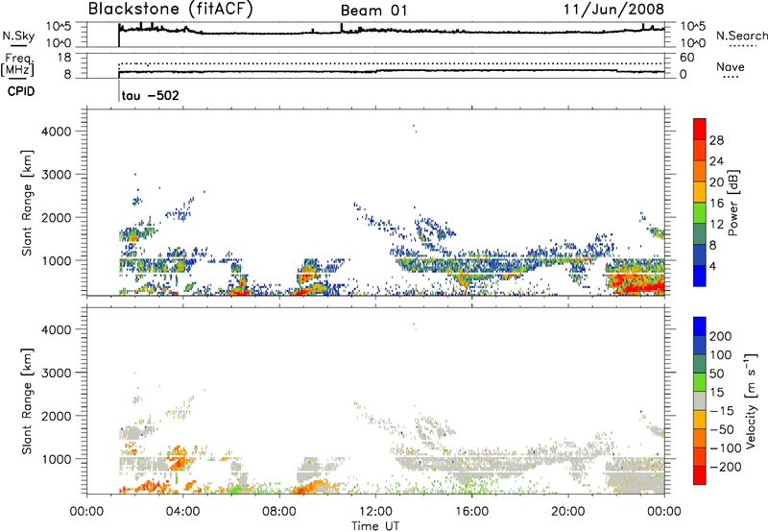Click the '-200' tick on velocity colorbar

[726, 467]
